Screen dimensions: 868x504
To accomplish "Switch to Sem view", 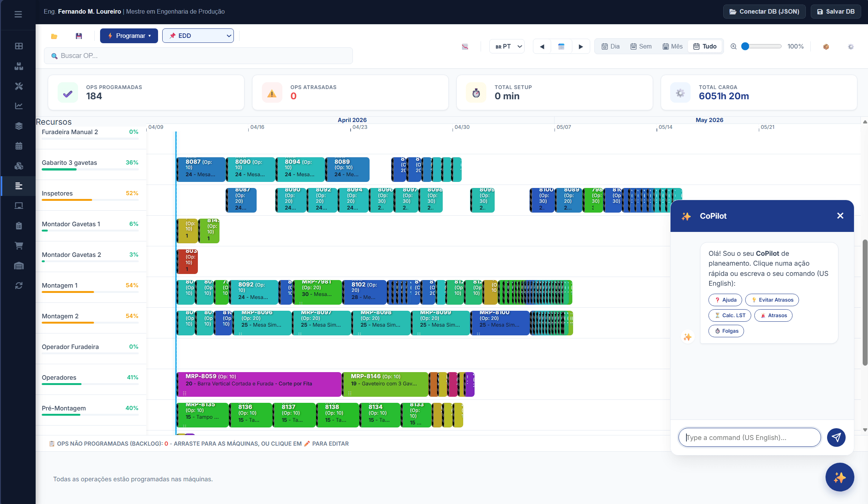I will click(x=641, y=47).
